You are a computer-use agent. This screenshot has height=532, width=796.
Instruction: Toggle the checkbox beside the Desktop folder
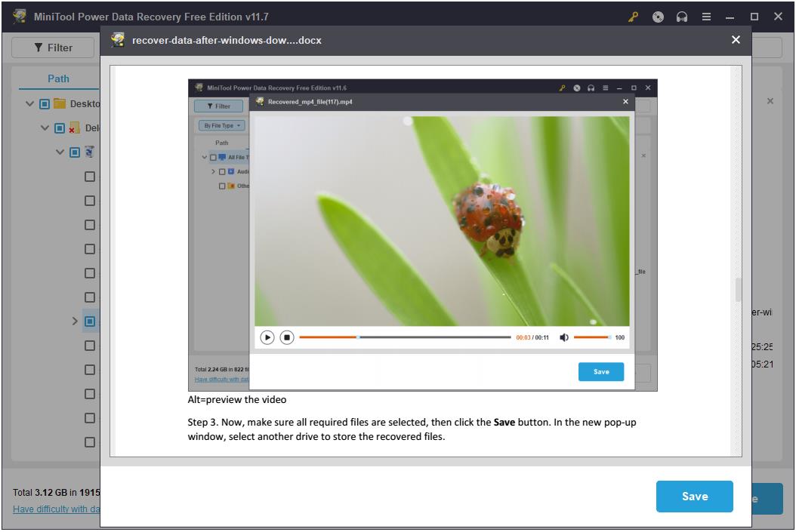point(45,104)
